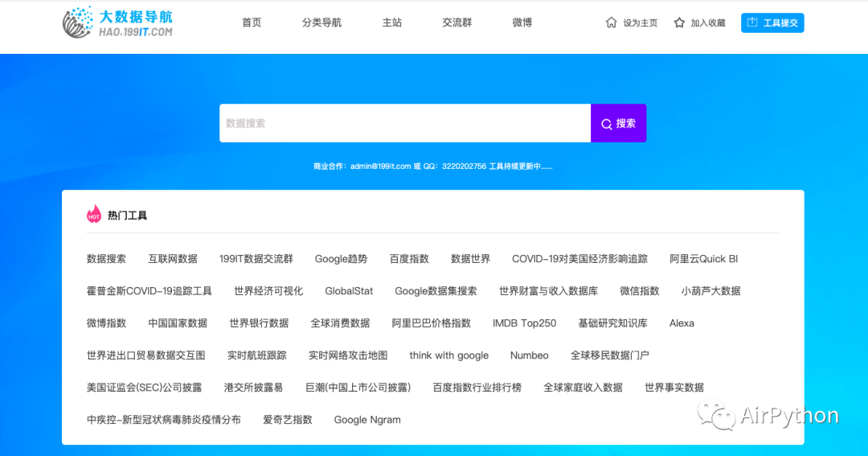Go to 主站 in the navigation
Screen dimensions: 868x456
click(x=392, y=23)
